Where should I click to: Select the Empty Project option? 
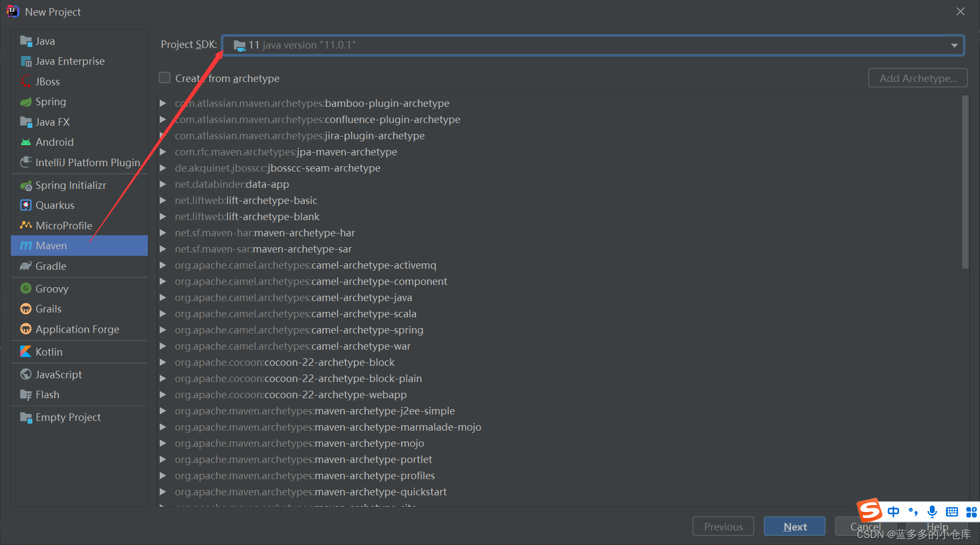pos(68,417)
